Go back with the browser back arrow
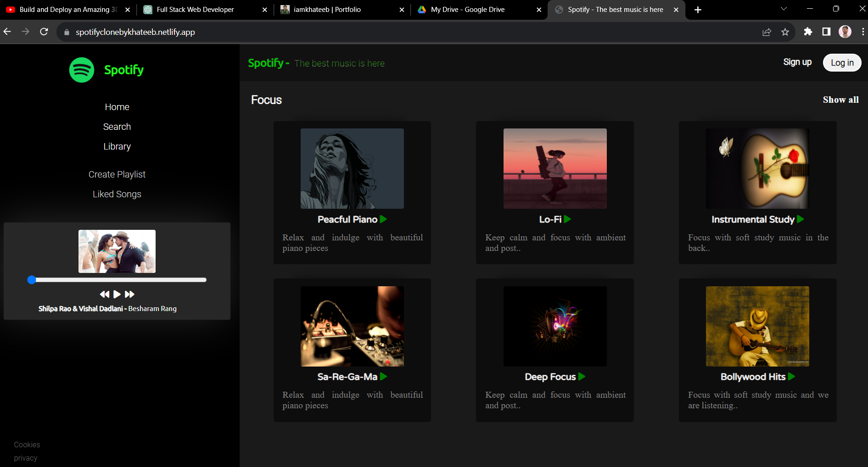 7,32
